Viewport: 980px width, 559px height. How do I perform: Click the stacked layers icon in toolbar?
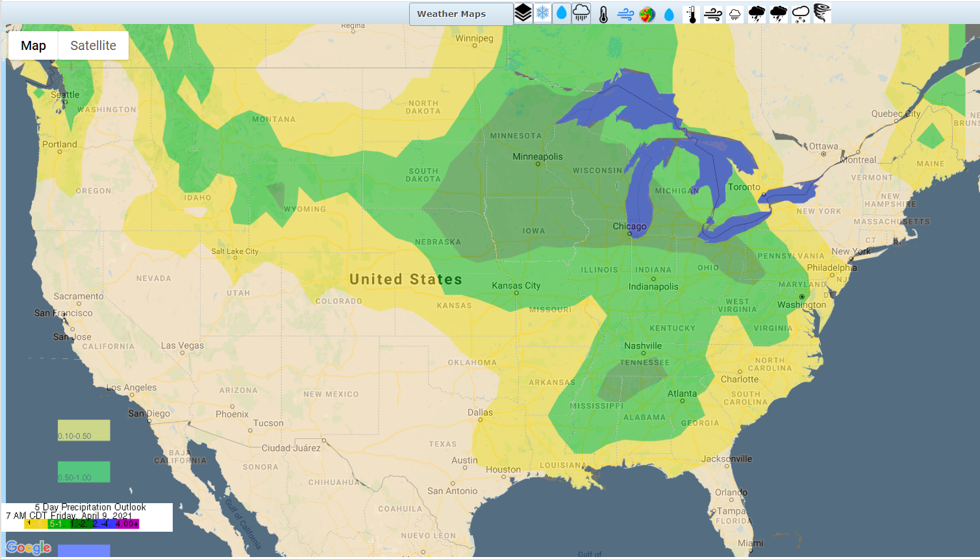coord(523,13)
